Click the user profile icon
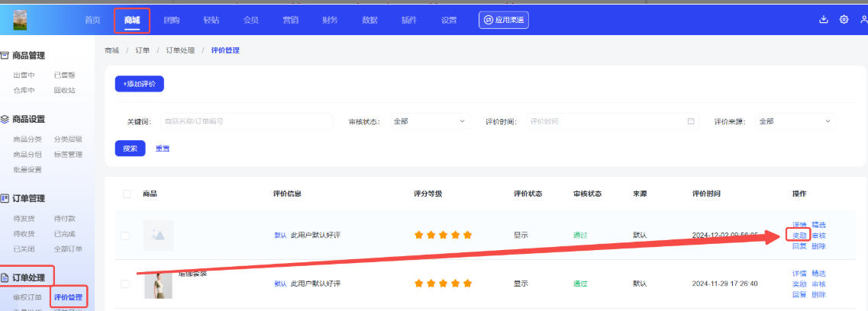 [x=863, y=20]
